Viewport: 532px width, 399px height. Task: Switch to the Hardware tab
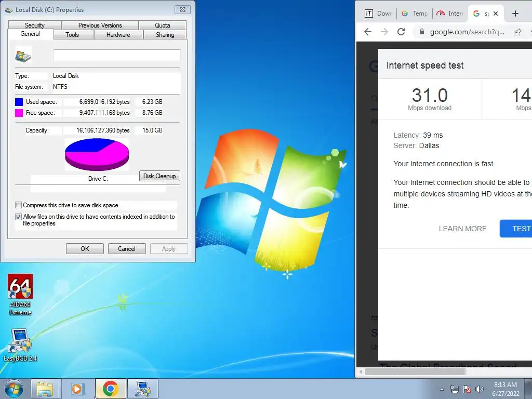pos(118,35)
